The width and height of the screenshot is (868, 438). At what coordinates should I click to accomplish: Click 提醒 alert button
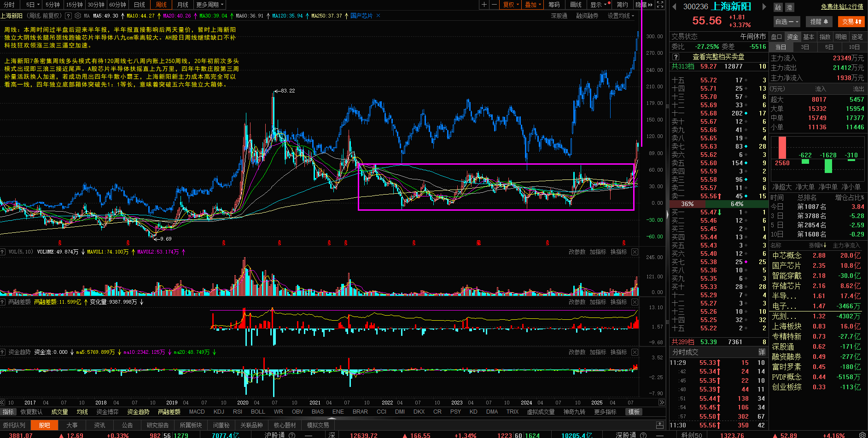[x=819, y=22]
